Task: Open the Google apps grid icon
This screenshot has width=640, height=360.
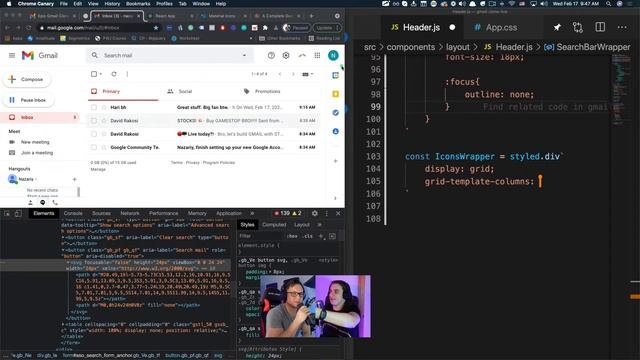Action: click(317, 55)
